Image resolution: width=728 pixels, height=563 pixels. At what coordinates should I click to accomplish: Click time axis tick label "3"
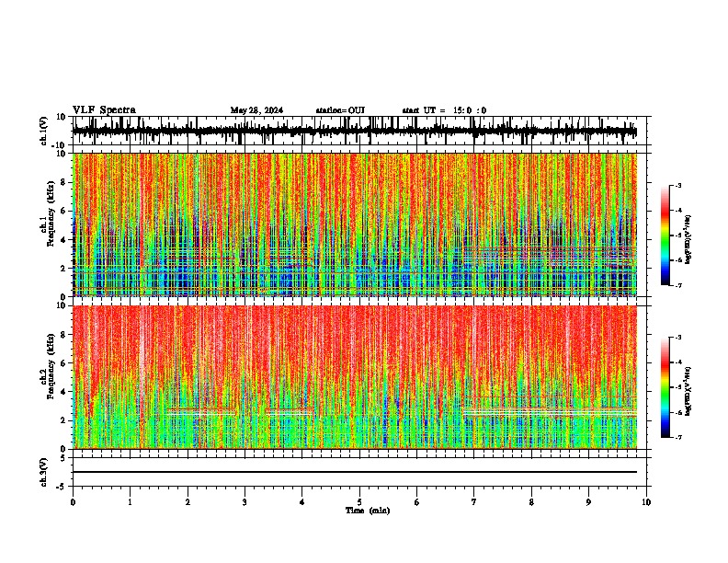[x=245, y=502]
